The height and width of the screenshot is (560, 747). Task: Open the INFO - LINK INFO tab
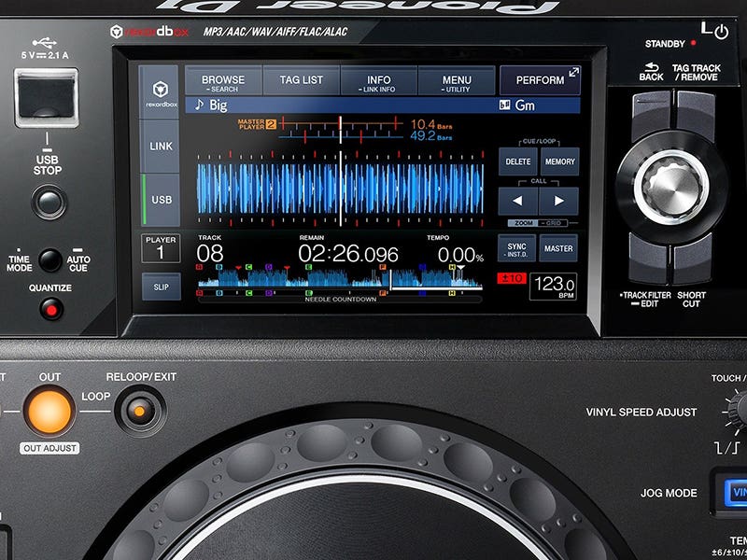point(379,80)
